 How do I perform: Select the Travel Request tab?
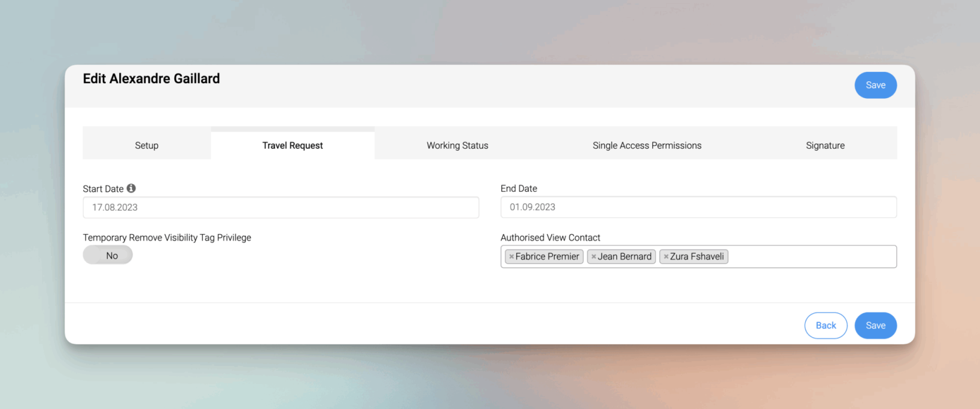(293, 145)
